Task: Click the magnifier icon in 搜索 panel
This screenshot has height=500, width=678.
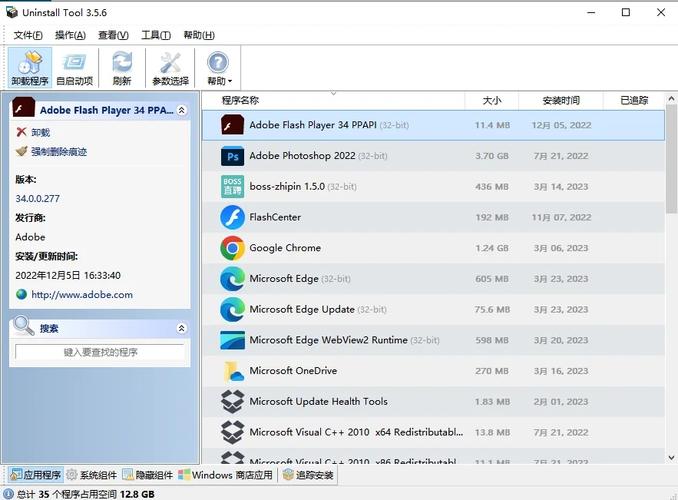Action: point(24,326)
